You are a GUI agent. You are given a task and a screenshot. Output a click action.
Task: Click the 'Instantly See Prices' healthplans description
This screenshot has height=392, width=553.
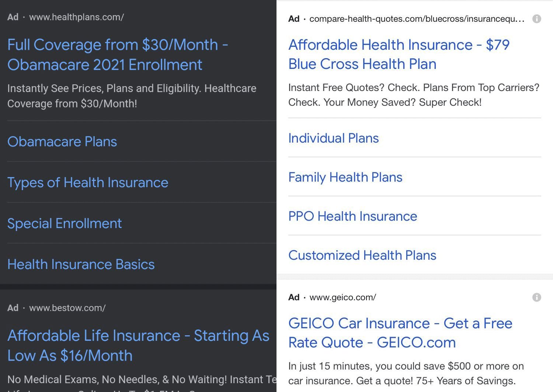point(132,96)
